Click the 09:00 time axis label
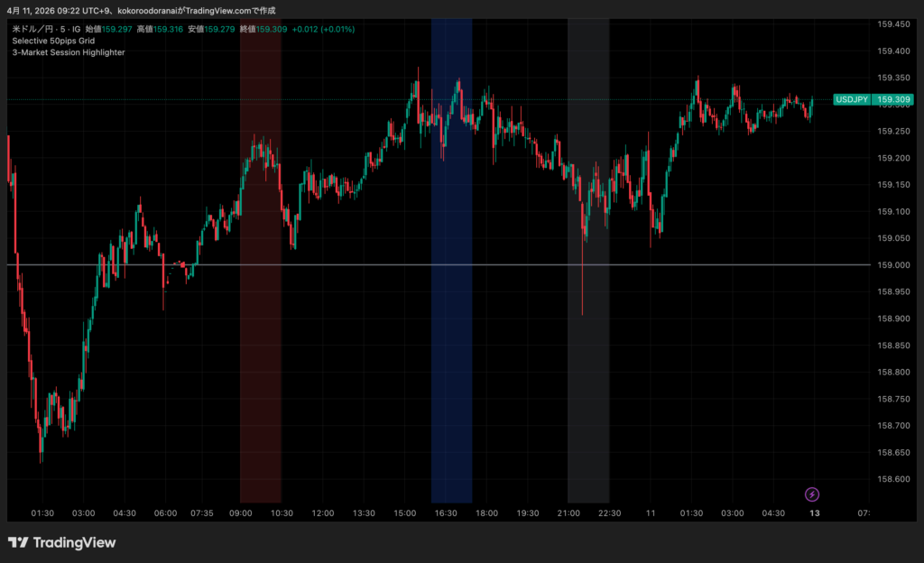The width and height of the screenshot is (924, 563). [240, 513]
